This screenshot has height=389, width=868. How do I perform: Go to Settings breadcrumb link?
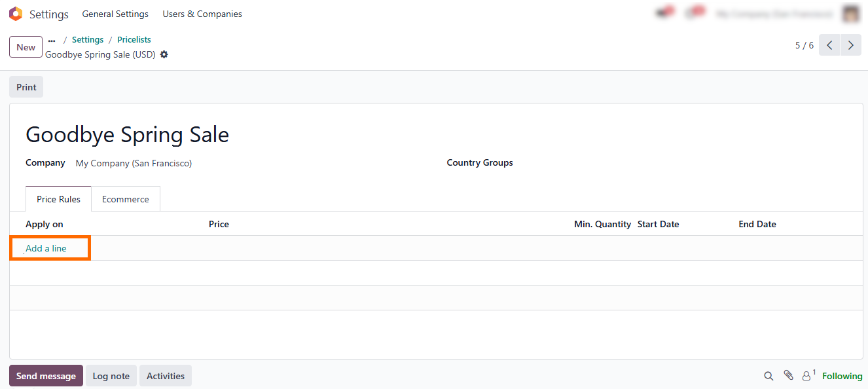(x=88, y=40)
